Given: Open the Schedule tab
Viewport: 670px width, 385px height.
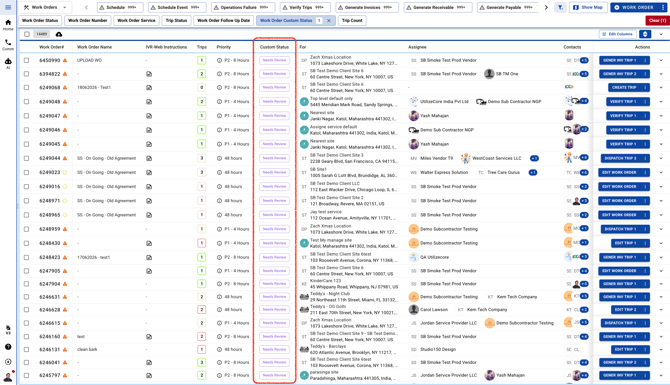Looking at the screenshot, I should [120, 7].
